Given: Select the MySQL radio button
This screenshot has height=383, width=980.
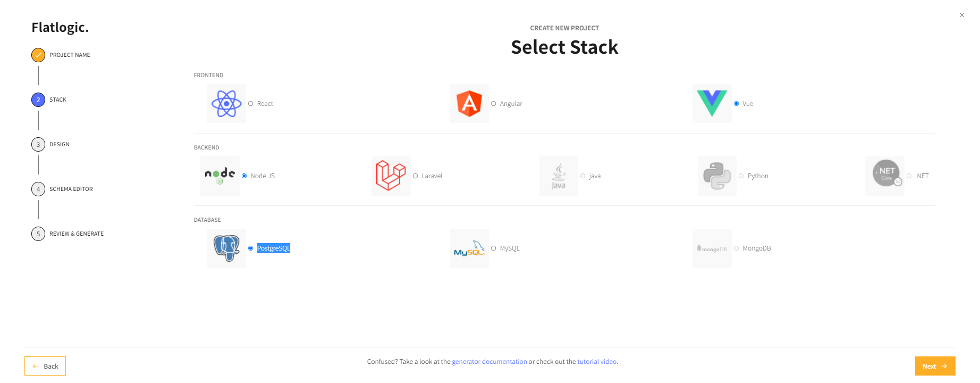Looking at the screenshot, I should [x=494, y=248].
